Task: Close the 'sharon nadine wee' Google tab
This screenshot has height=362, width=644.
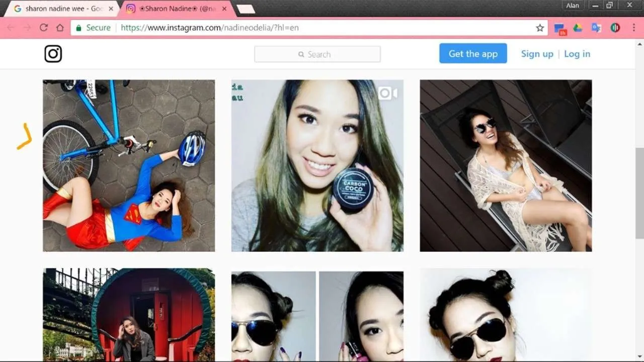Action: (111, 9)
